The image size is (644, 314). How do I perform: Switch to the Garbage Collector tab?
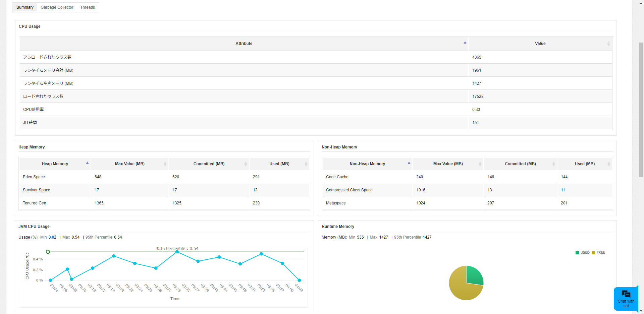click(x=57, y=7)
